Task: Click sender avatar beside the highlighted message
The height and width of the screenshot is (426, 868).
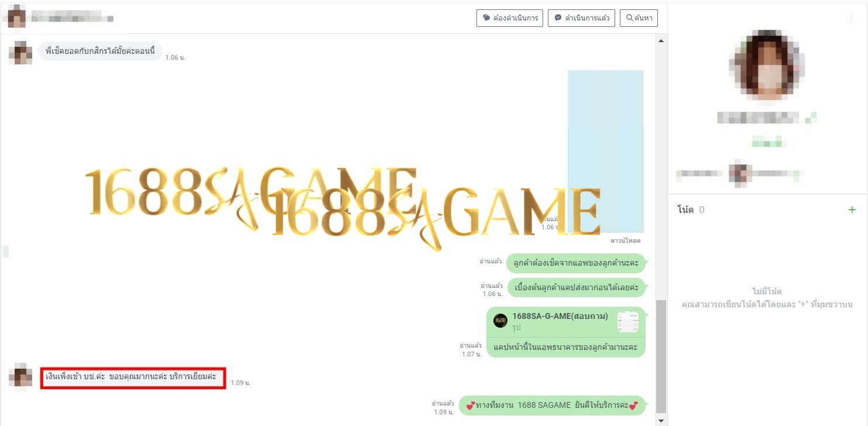Action: [20, 377]
